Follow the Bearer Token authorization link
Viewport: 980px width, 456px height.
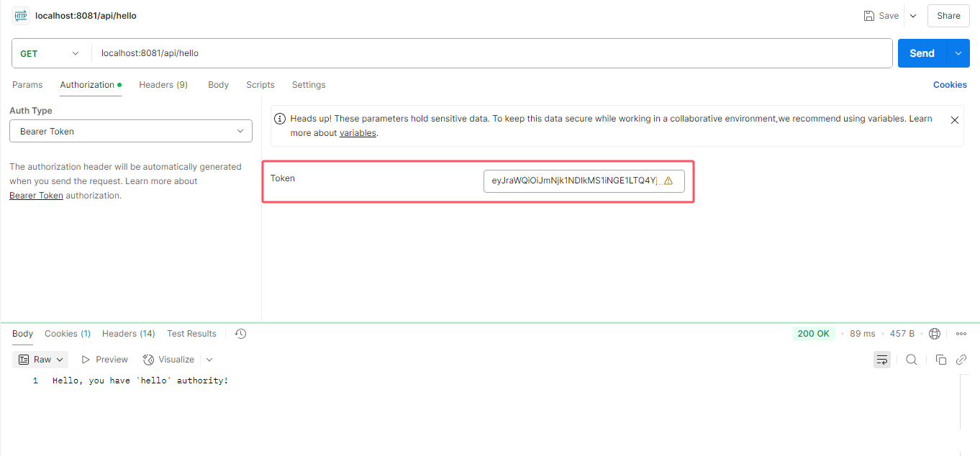point(36,196)
